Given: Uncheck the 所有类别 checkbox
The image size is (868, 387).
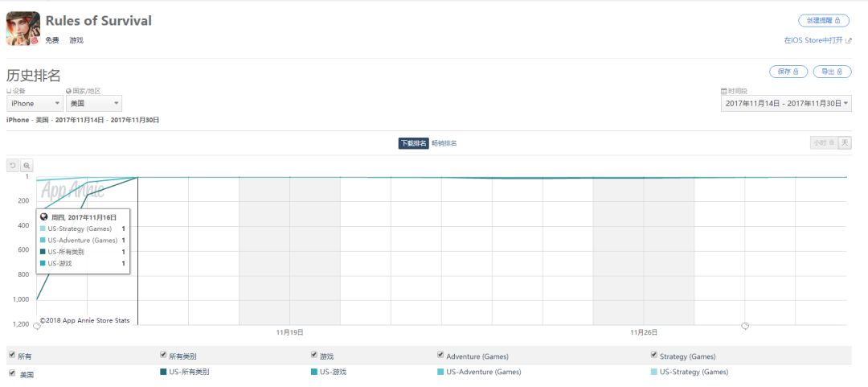Looking at the screenshot, I should tap(164, 355).
